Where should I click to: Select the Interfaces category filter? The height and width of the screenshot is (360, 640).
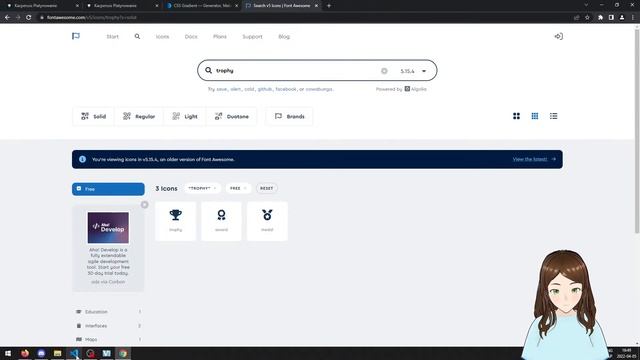108,326
